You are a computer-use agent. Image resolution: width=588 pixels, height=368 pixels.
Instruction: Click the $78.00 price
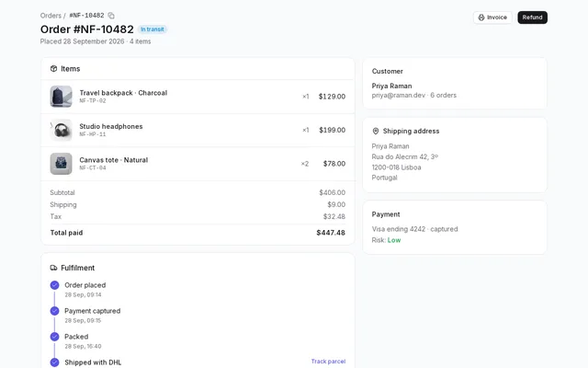(334, 164)
